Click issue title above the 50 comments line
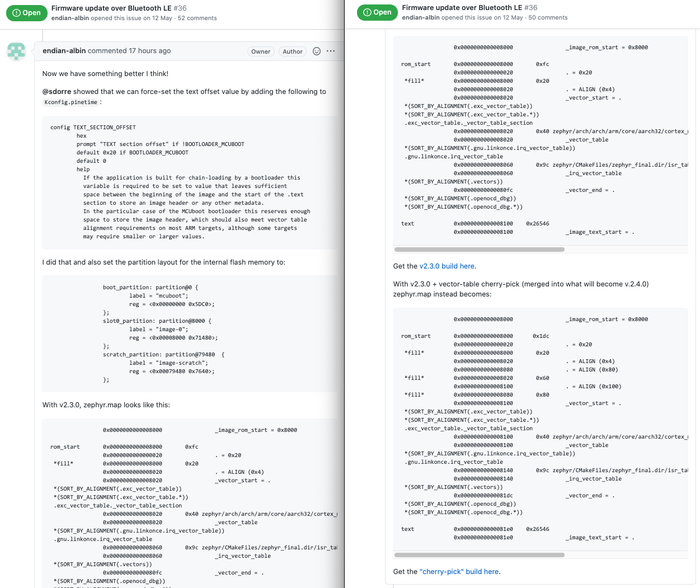The width and height of the screenshot is (700, 588). [x=462, y=8]
